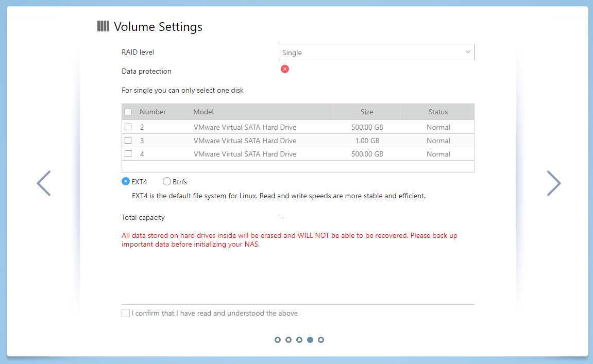Tick the confirm read and understood checkbox

click(x=126, y=313)
